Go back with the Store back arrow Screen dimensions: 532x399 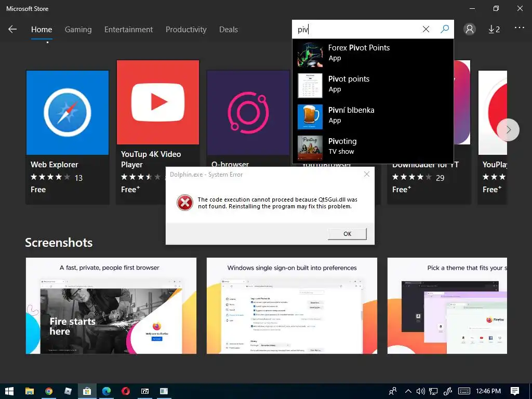[12, 29]
